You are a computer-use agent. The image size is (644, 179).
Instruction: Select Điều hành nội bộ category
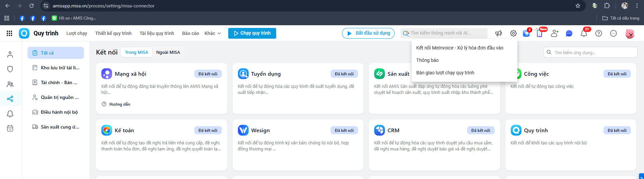click(56, 112)
